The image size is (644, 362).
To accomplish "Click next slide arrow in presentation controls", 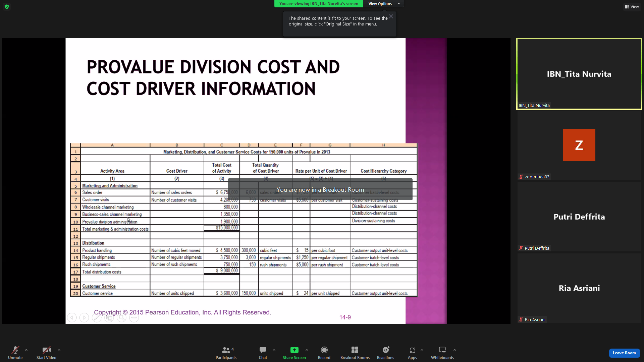I will [84, 317].
